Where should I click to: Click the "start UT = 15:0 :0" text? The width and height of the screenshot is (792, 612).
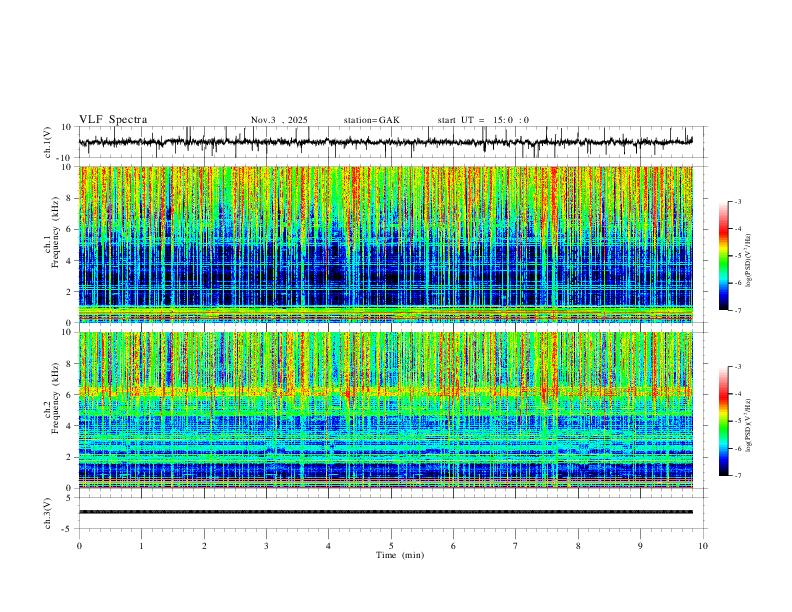click(483, 120)
